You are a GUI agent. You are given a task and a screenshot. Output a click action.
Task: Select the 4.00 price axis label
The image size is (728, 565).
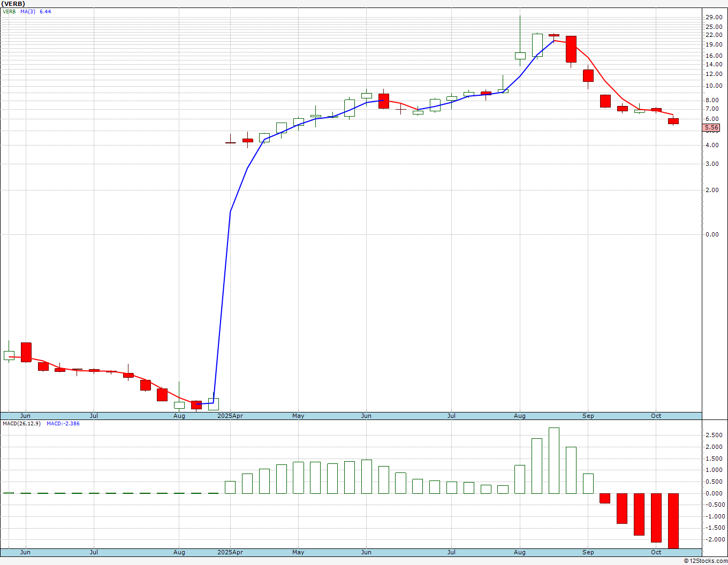point(713,145)
